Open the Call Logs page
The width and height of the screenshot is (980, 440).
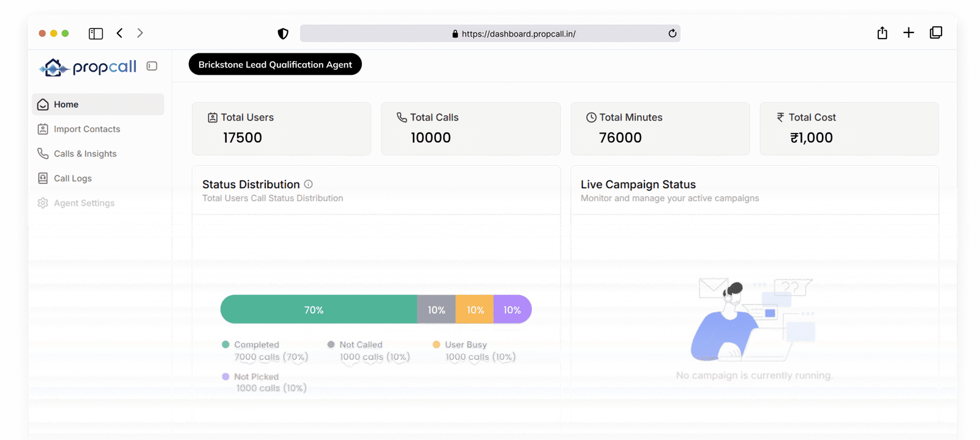72,178
